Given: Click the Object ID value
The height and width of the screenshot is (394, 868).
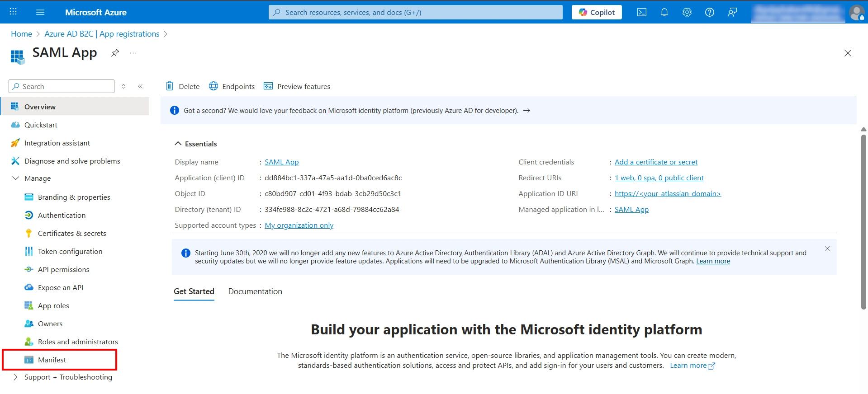Looking at the screenshot, I should pyautogui.click(x=333, y=193).
